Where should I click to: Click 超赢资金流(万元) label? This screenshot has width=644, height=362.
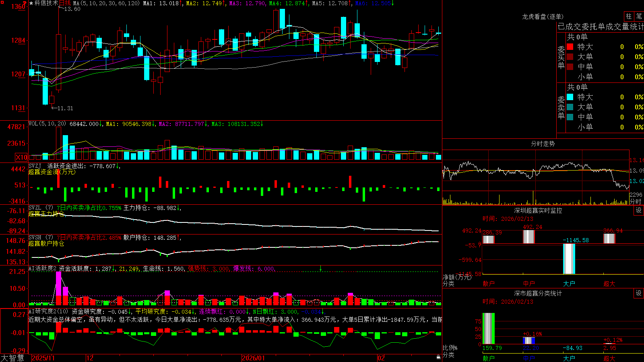[x=52, y=172]
